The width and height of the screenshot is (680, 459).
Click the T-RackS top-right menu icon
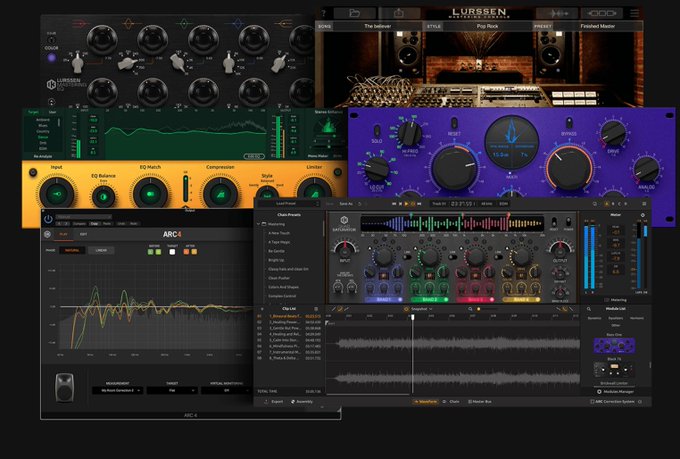tap(644, 203)
